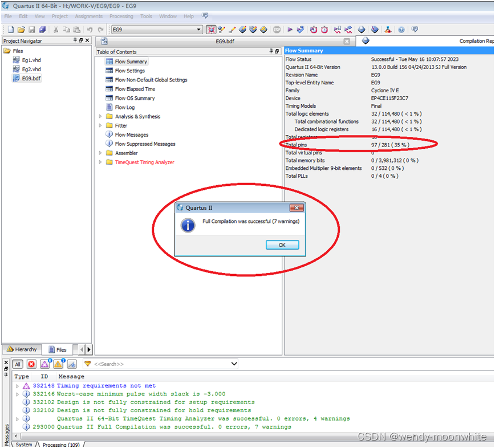Toggle the All messages filter
This screenshot has height=448, width=495.
click(18, 364)
